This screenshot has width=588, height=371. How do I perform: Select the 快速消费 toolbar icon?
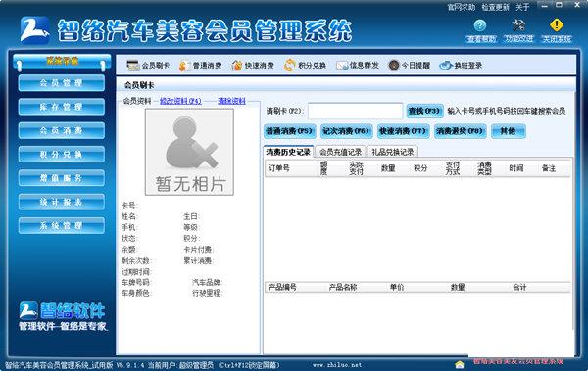pyautogui.click(x=253, y=66)
